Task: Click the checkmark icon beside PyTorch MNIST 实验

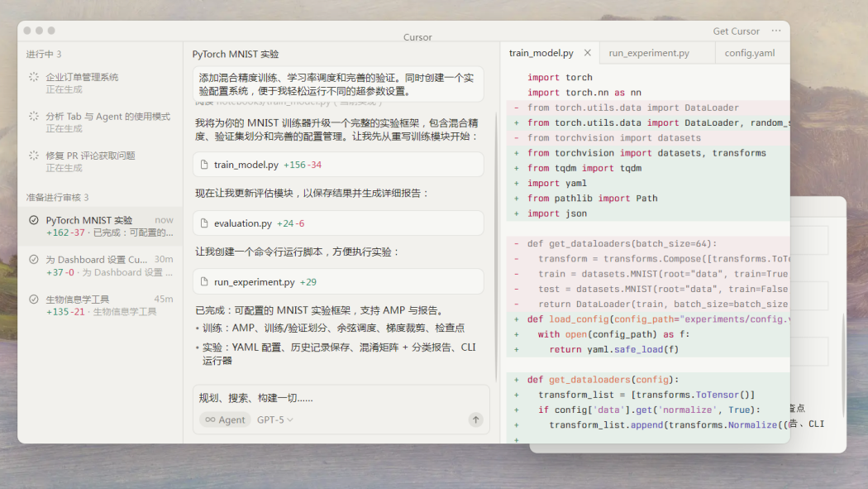Action: [34, 220]
